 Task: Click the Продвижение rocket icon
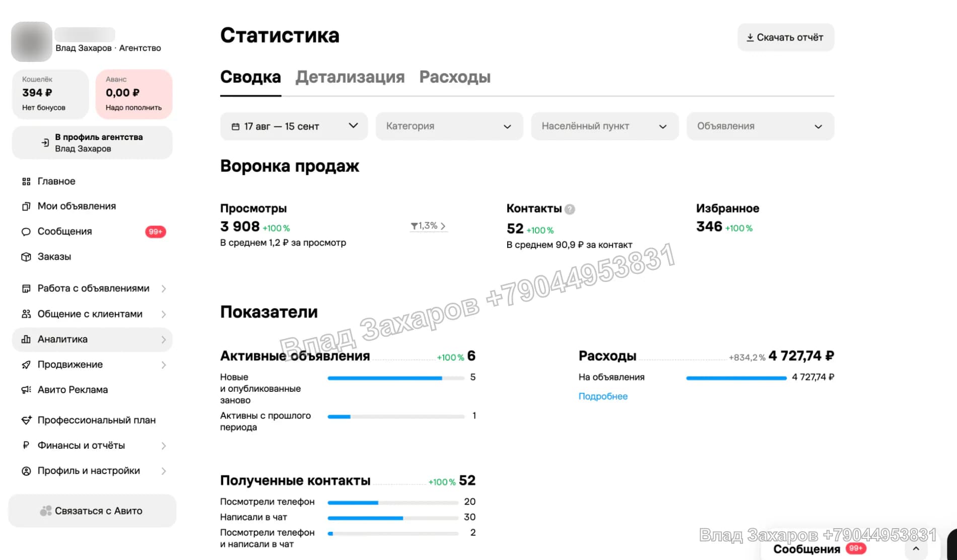[26, 365]
